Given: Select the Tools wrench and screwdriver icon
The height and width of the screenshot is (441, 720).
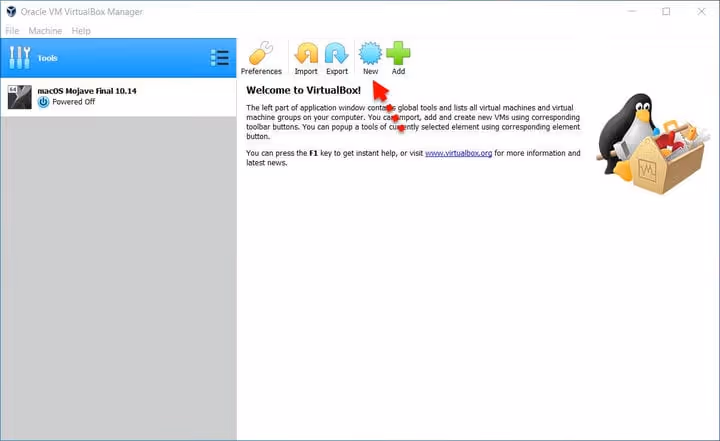Looking at the screenshot, I should tap(20, 58).
